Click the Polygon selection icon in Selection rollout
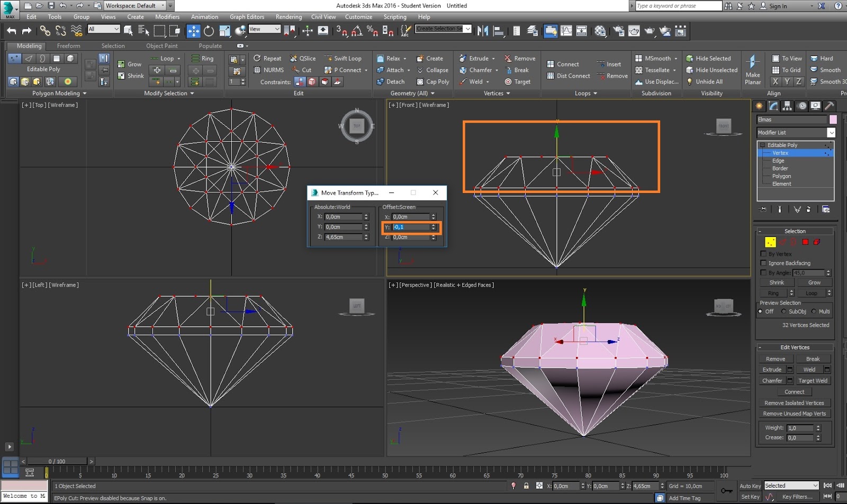 click(805, 242)
